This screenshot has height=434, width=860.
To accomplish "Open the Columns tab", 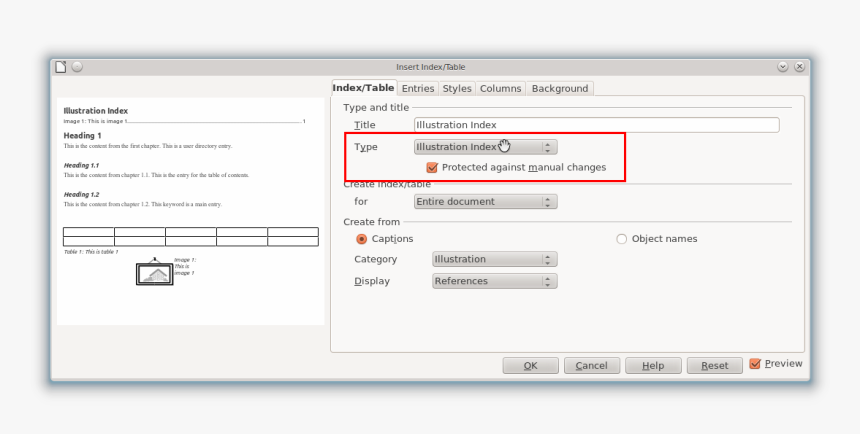I will 501,88.
